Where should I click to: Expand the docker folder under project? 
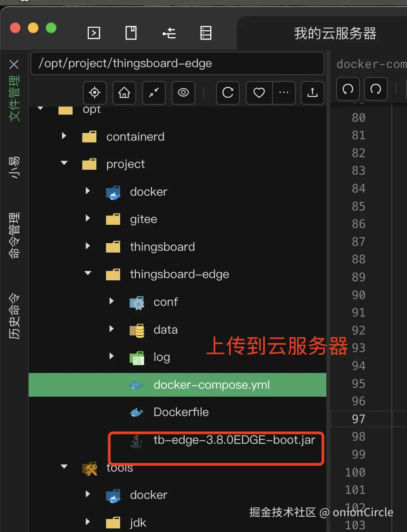pyautogui.click(x=88, y=191)
